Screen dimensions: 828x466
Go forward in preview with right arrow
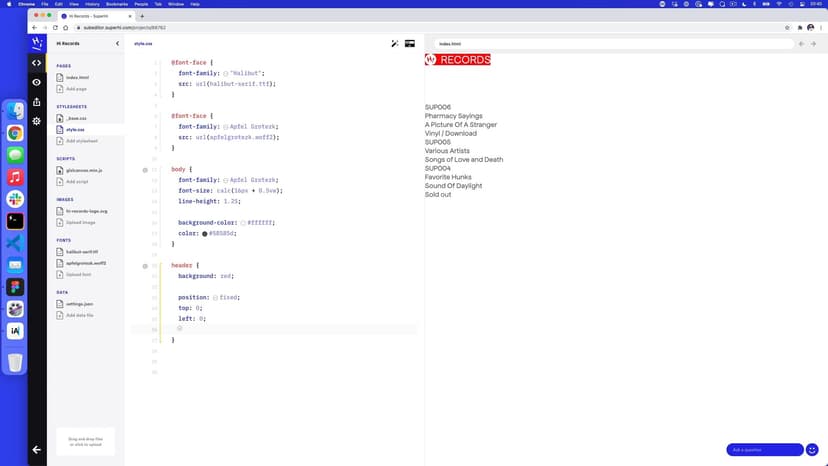point(814,44)
